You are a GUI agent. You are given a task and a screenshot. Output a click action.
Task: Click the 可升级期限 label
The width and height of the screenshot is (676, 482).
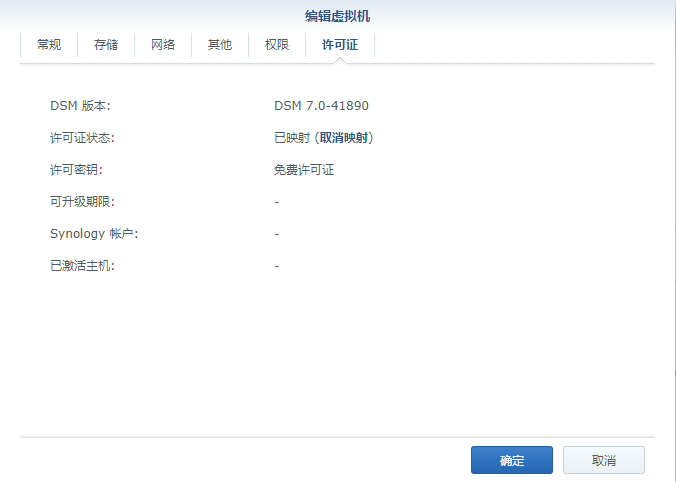click(x=82, y=202)
